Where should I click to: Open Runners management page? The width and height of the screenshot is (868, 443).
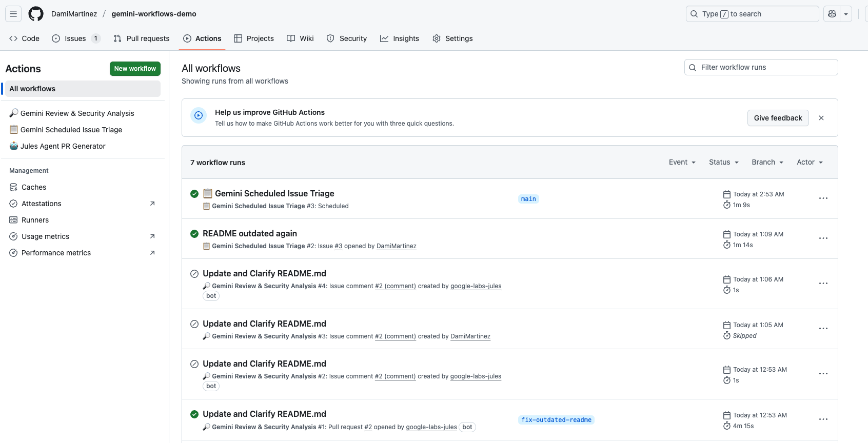[x=83, y=220]
